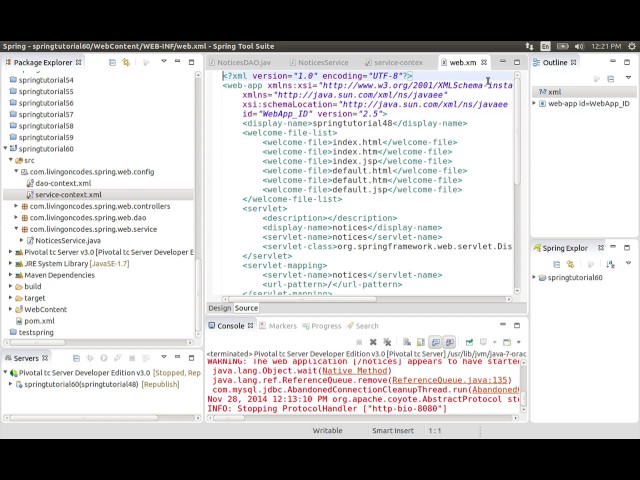The width and height of the screenshot is (640, 480).
Task: Collapse all in Package Explorer
Action: tap(112, 62)
